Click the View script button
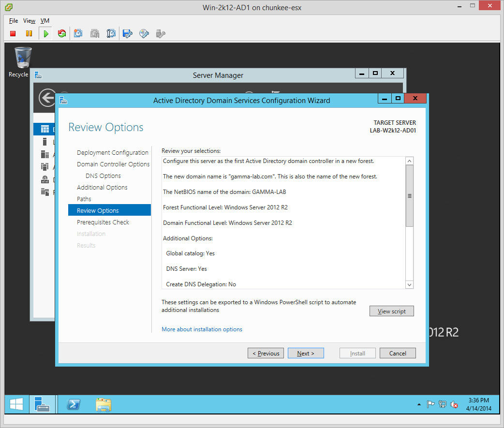The image size is (504, 428). click(391, 311)
